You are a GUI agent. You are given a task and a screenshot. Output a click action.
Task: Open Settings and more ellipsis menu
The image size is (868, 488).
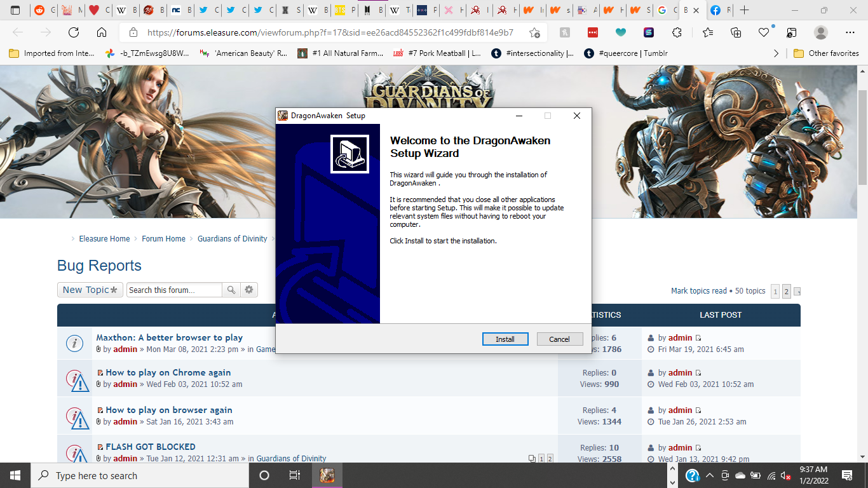tap(850, 32)
